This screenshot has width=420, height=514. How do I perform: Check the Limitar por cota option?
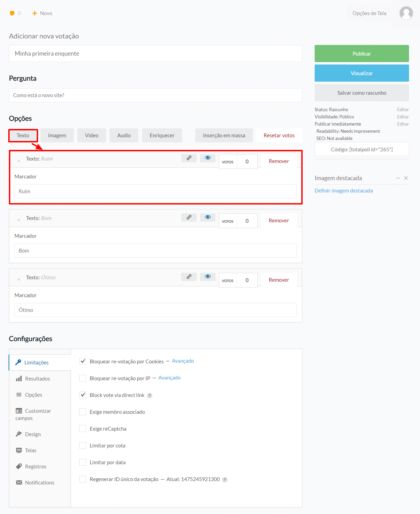tap(83, 445)
